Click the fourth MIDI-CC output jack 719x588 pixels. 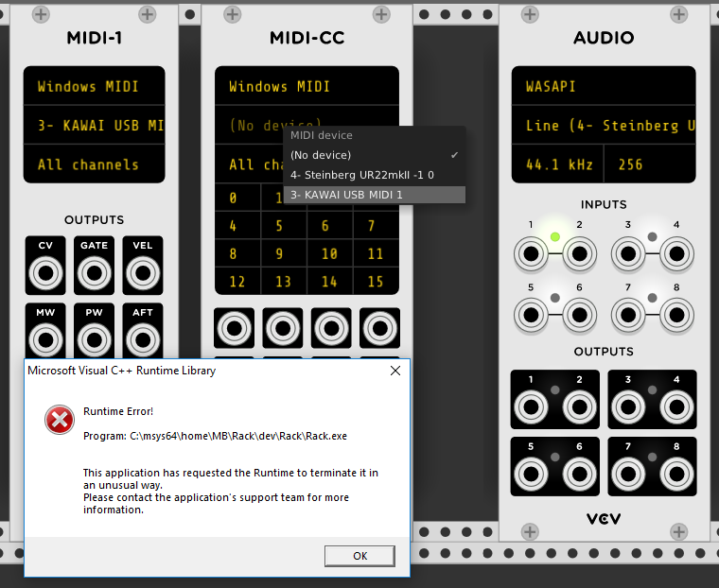coord(379,328)
